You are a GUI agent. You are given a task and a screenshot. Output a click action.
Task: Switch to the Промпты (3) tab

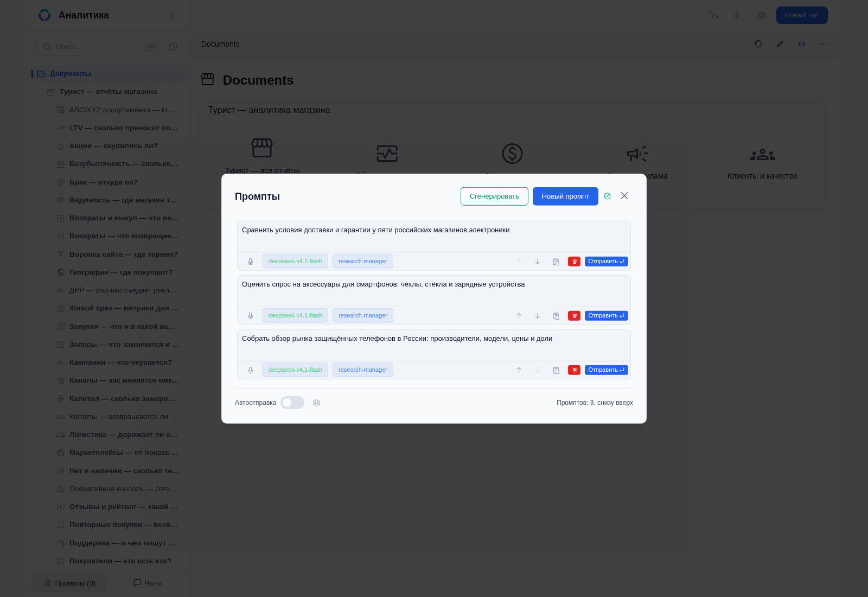69,583
